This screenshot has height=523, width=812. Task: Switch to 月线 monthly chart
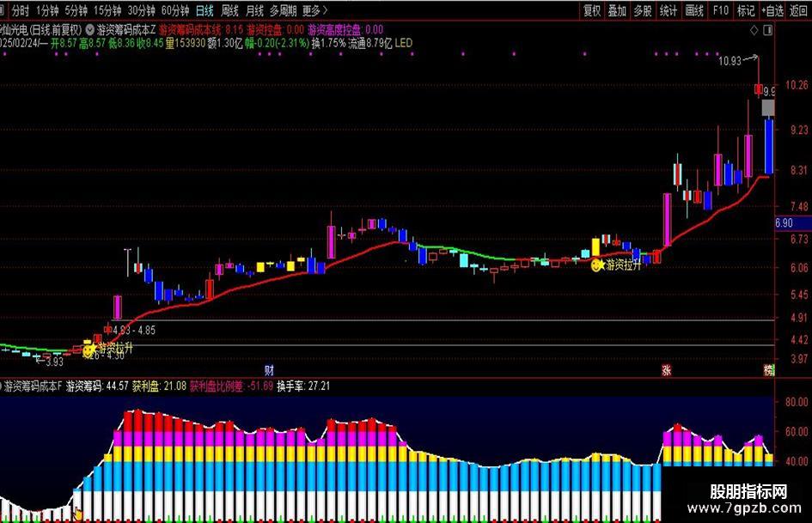[255, 10]
